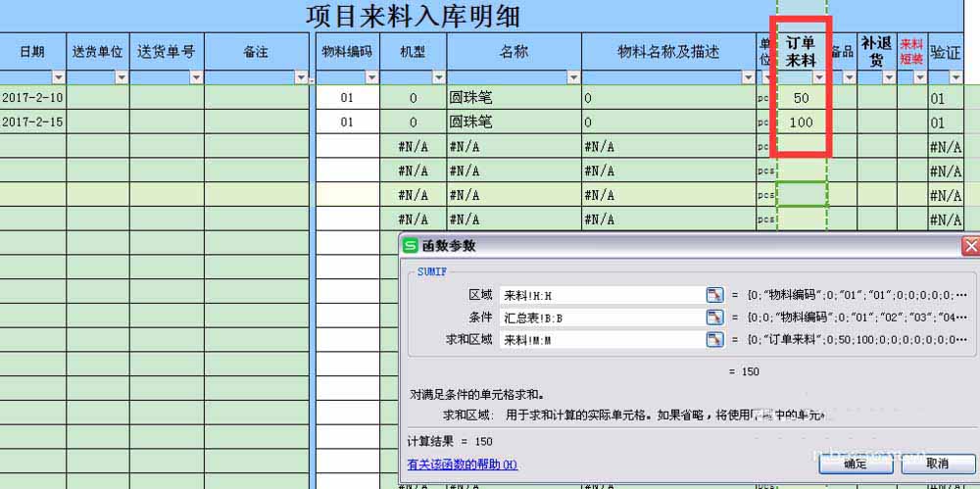Click the 区域 input field containing 来料!H:H
Image resolution: width=980 pixels, height=489 pixels.
[600, 295]
